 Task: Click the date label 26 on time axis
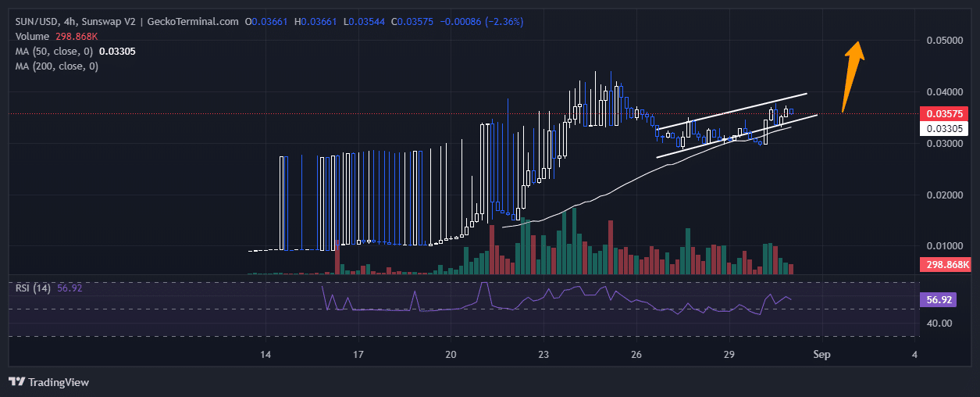[636, 354]
